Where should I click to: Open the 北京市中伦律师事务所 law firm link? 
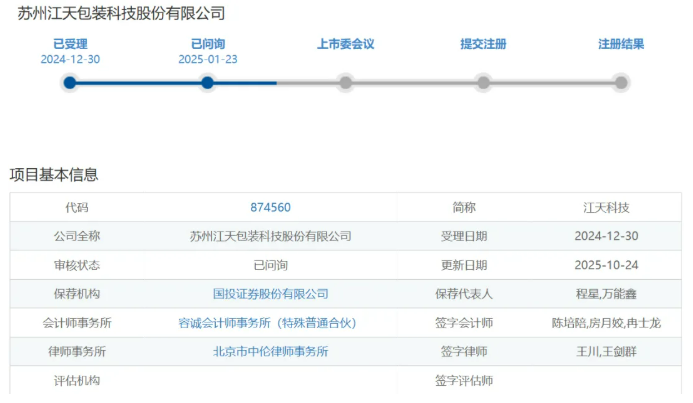click(x=270, y=352)
